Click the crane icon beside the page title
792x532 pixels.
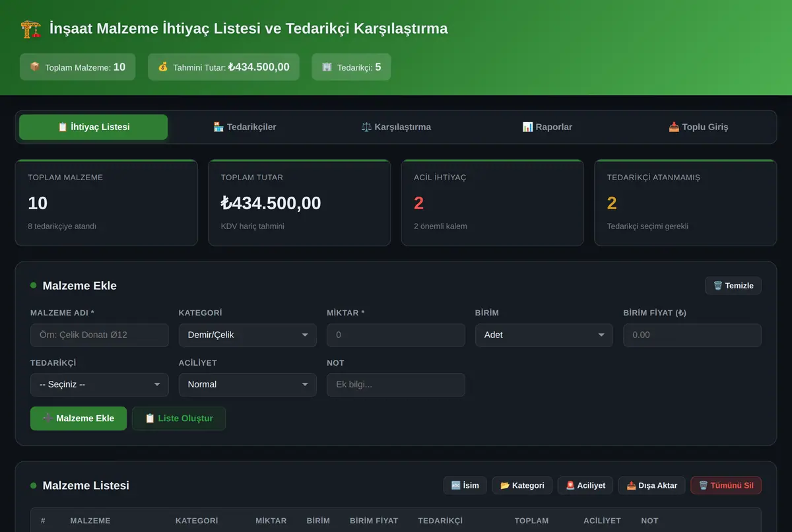click(31, 29)
